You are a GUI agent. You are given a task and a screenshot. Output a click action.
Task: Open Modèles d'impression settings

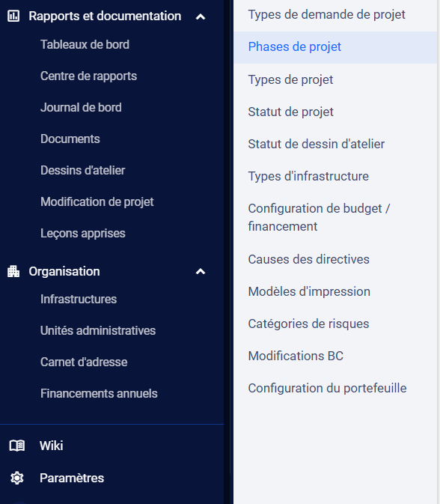tap(309, 291)
